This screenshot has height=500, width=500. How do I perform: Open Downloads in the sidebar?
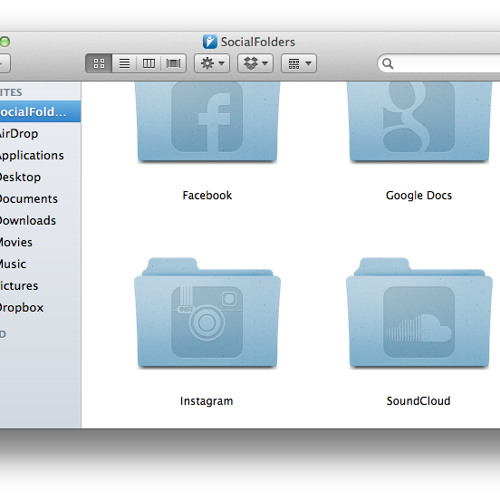click(40, 220)
